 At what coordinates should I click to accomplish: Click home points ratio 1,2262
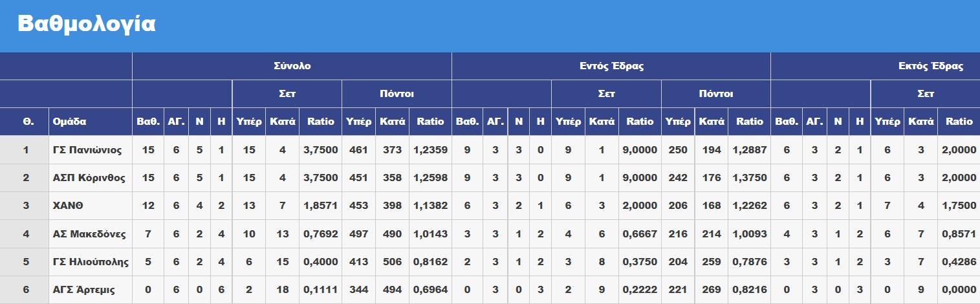(750, 206)
